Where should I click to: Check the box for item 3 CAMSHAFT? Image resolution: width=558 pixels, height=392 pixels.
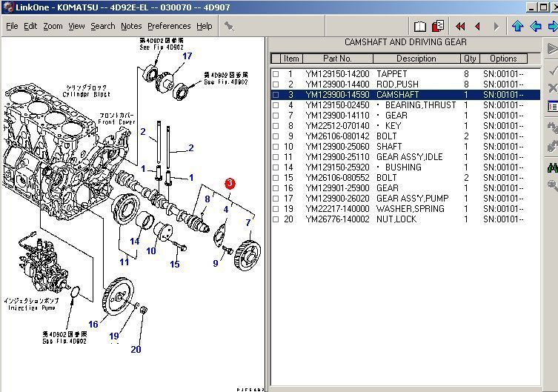click(276, 95)
